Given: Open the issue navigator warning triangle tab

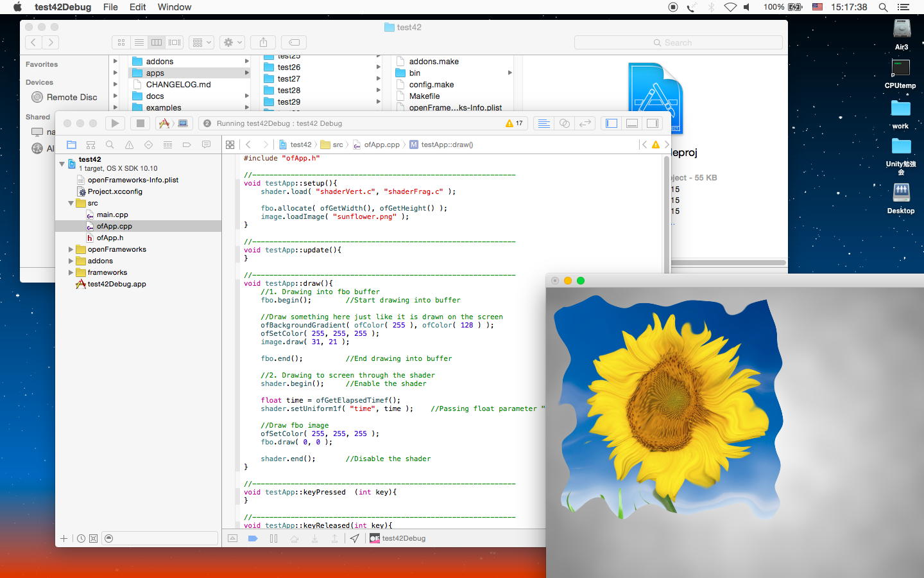Looking at the screenshot, I should coord(129,144).
